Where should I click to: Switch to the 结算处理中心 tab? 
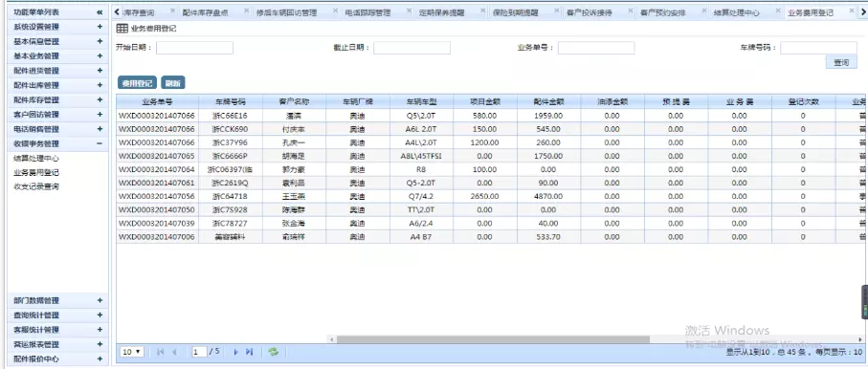(737, 12)
